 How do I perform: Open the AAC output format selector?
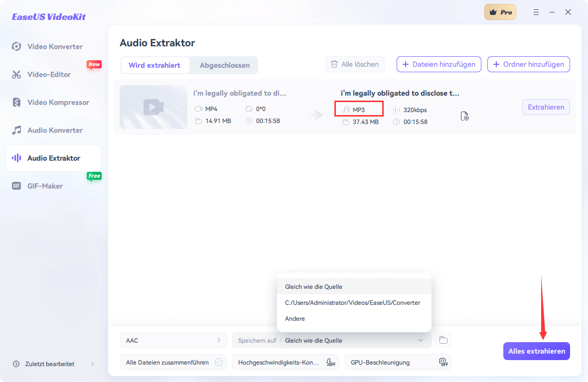point(173,340)
